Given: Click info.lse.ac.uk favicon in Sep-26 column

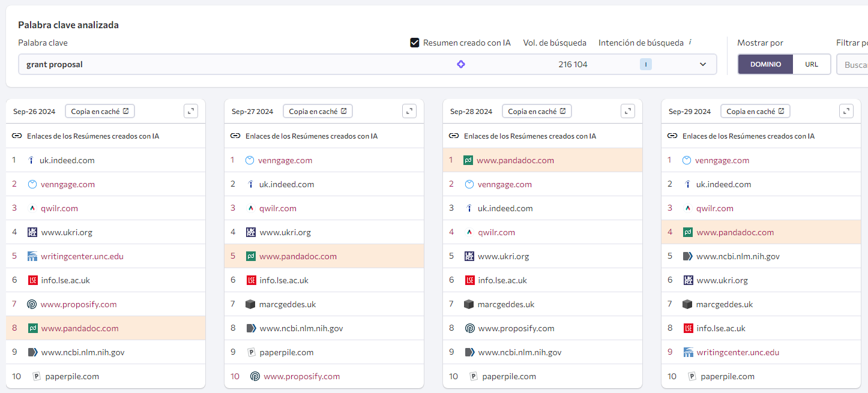Looking at the screenshot, I should pos(32,280).
